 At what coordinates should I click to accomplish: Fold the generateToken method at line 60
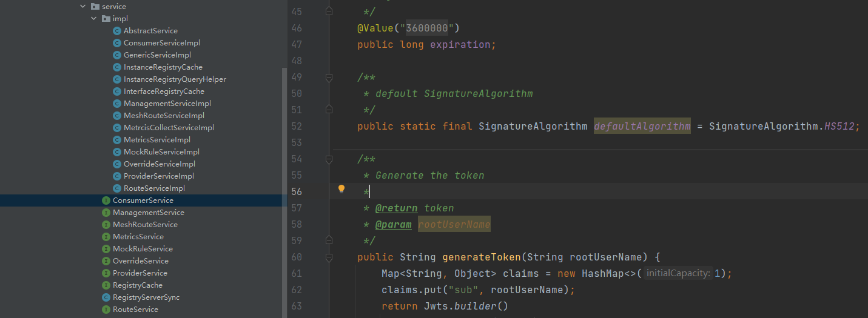click(329, 257)
